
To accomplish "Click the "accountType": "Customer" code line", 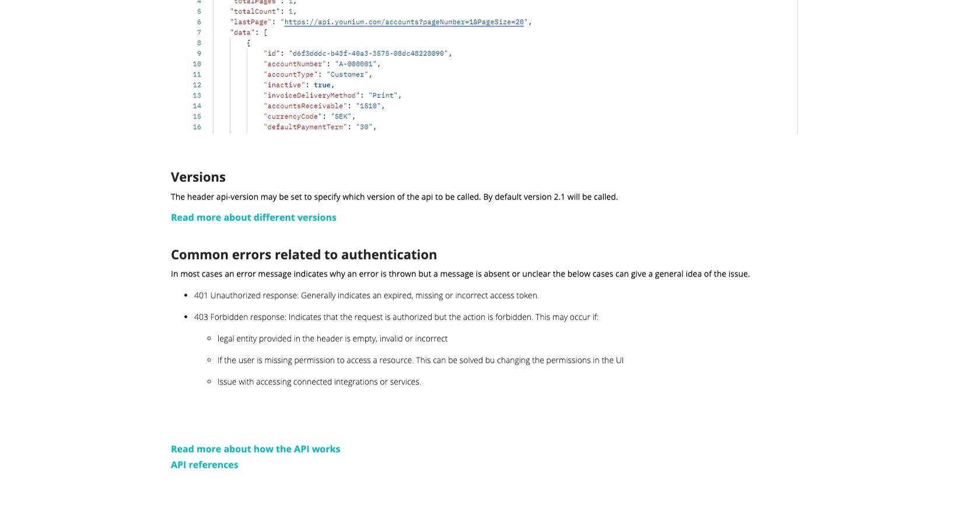I will pos(318,75).
